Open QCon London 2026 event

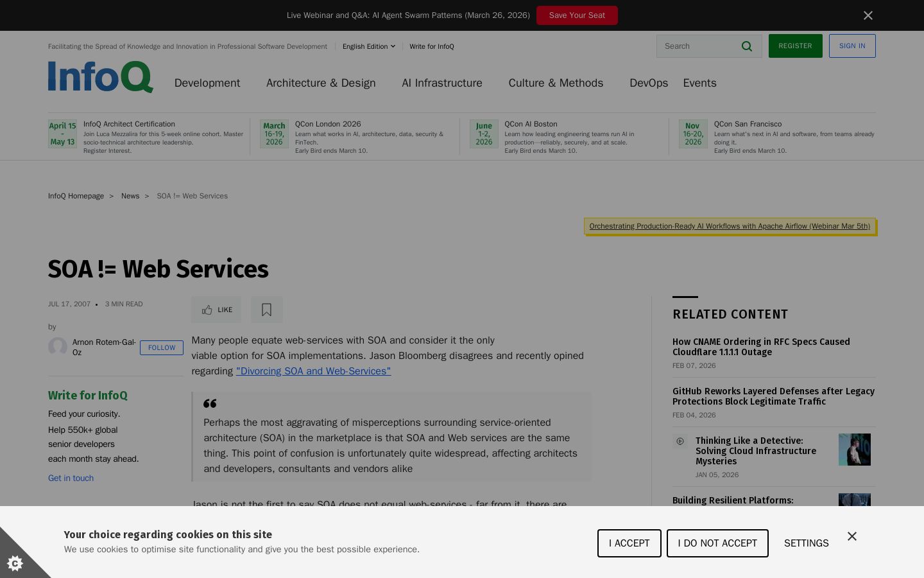click(328, 124)
